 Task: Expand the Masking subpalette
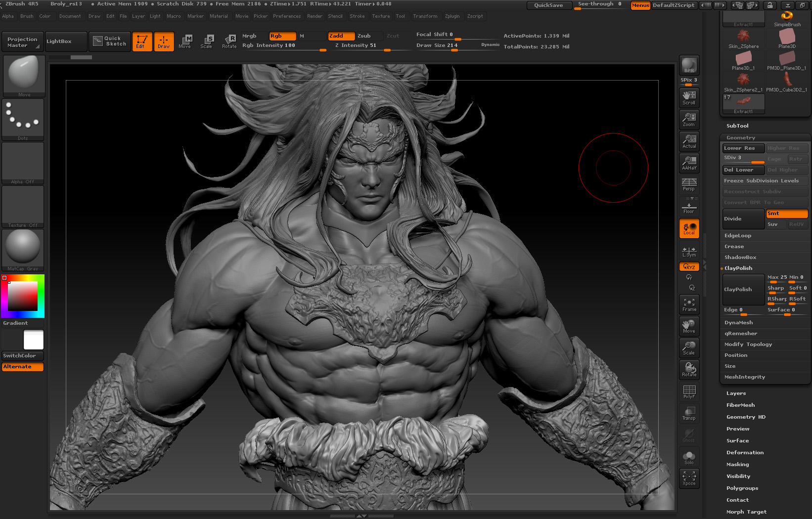737,465
